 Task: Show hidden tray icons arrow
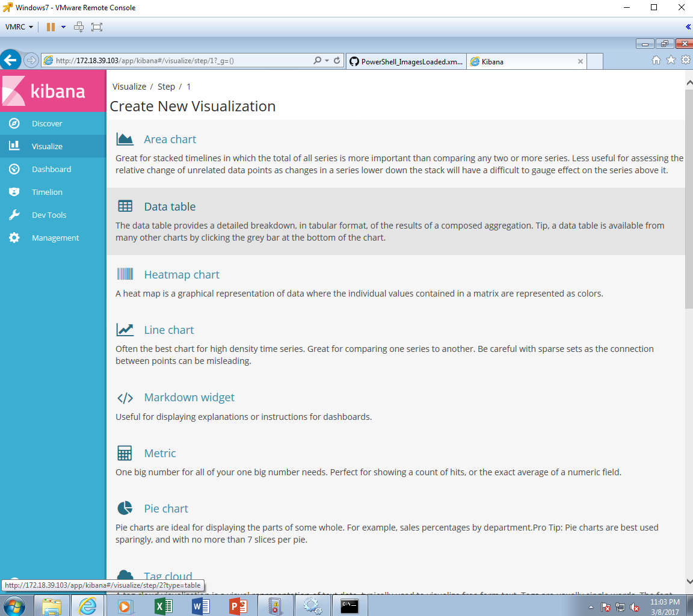tap(591, 607)
